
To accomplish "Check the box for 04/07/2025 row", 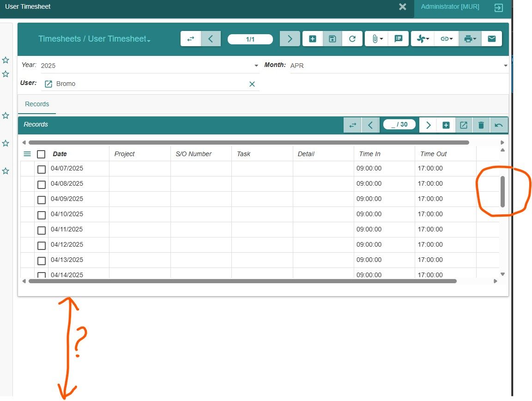I will (x=42, y=169).
